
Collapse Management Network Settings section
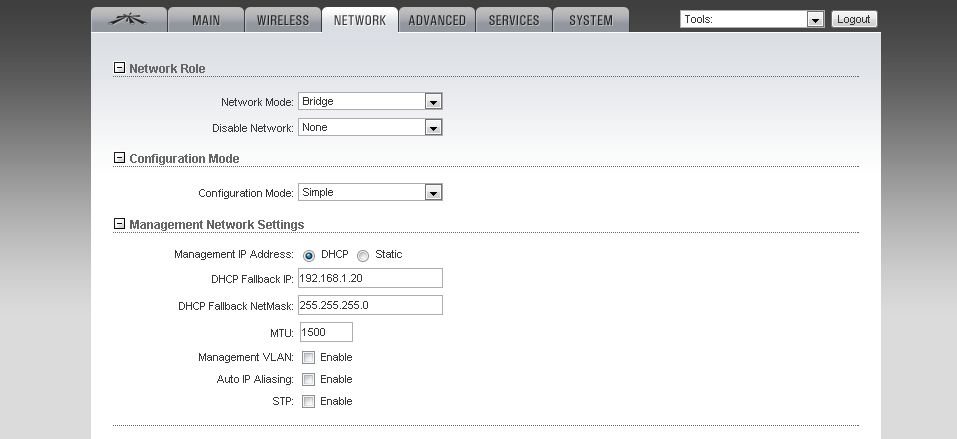(119, 223)
